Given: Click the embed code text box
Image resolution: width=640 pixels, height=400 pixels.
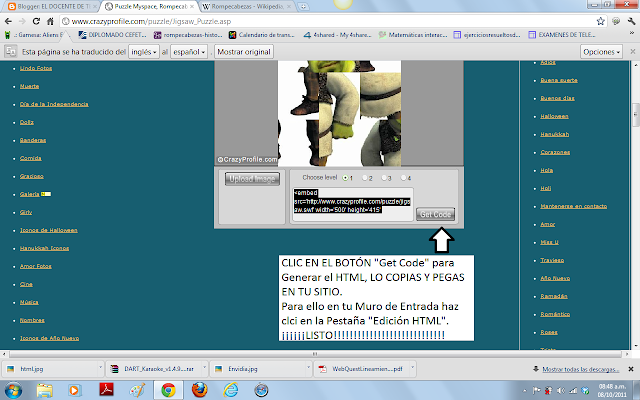Looking at the screenshot, I should 353,204.
